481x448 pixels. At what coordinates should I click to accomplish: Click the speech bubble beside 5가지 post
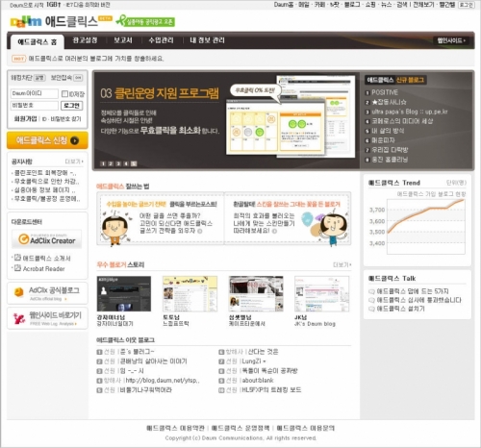[372, 291]
